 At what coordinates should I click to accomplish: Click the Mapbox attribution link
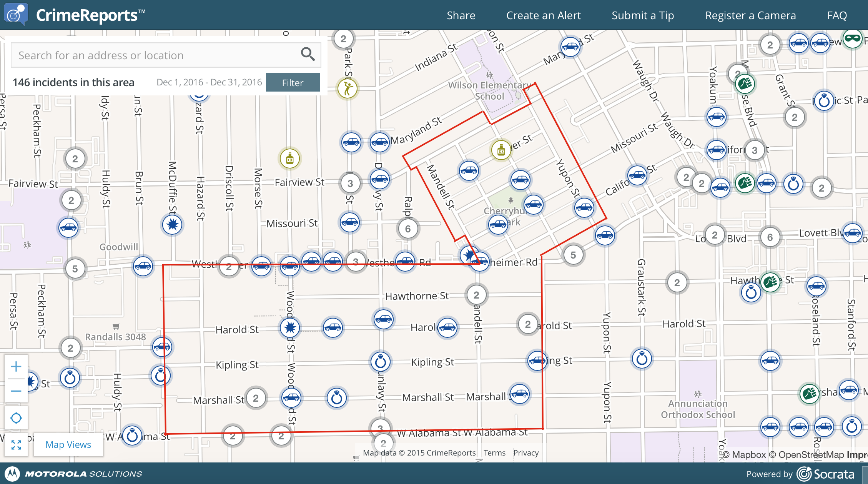coord(744,455)
